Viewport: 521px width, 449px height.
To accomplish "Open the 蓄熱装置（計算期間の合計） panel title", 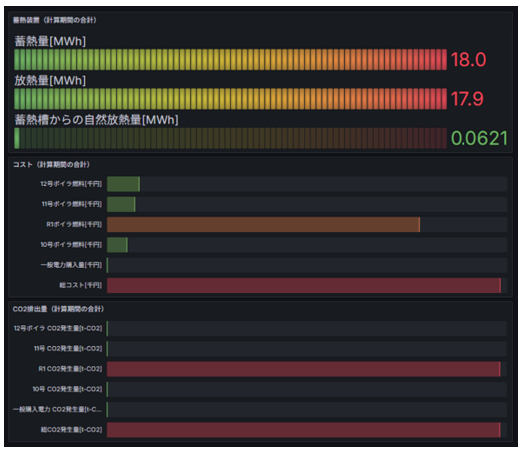I will point(55,20).
